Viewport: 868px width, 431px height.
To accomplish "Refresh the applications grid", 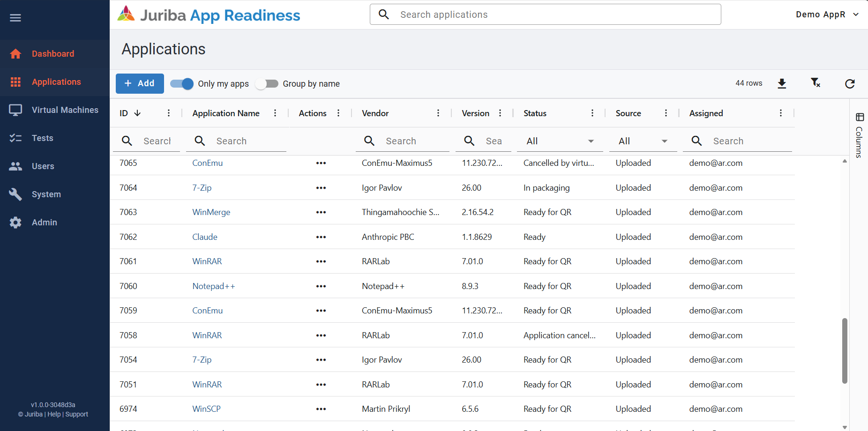I will point(850,83).
